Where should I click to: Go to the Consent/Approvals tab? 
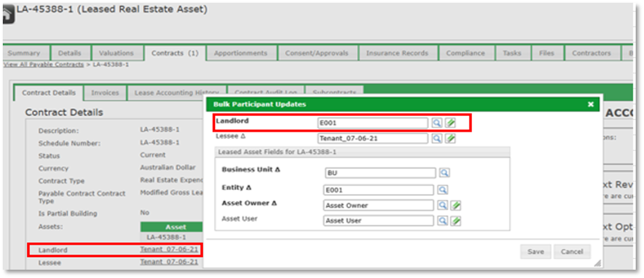(x=317, y=53)
